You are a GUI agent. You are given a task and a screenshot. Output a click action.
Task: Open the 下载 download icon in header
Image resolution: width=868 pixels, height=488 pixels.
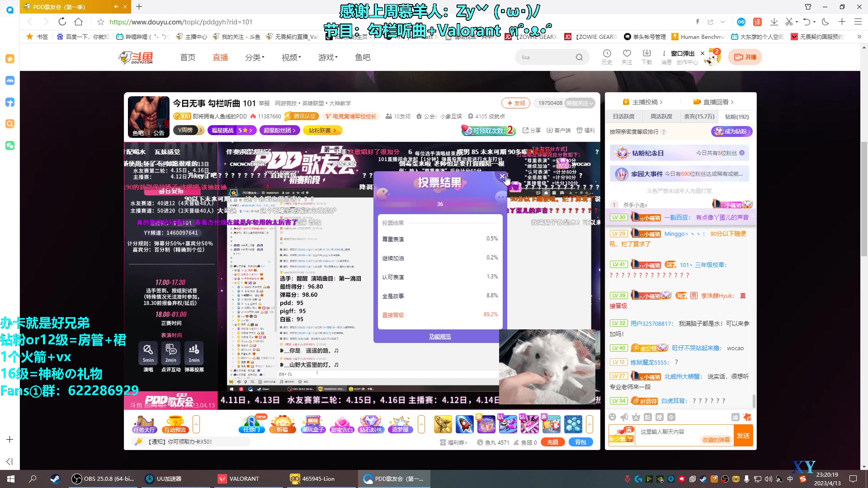(647, 57)
